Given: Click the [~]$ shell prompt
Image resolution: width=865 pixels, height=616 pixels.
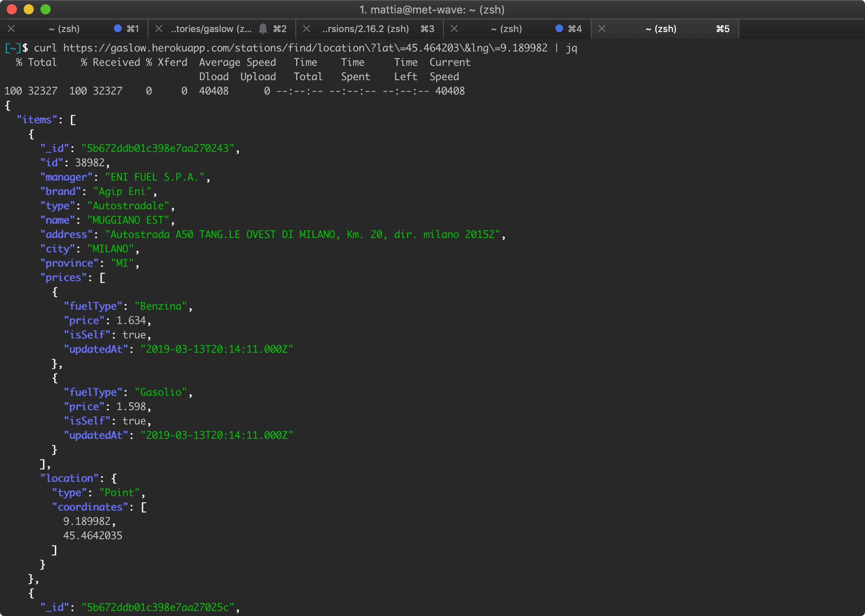Looking at the screenshot, I should [x=16, y=48].
